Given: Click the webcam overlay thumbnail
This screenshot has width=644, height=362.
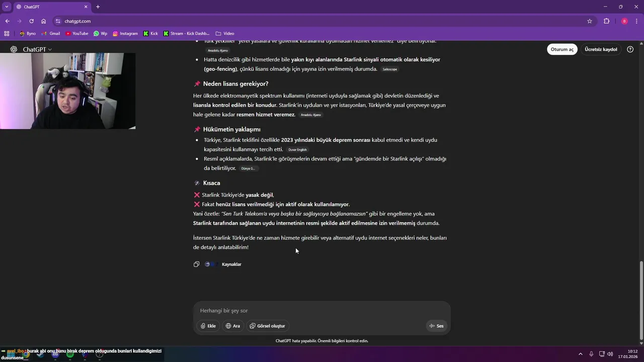Looking at the screenshot, I should click(x=68, y=91).
